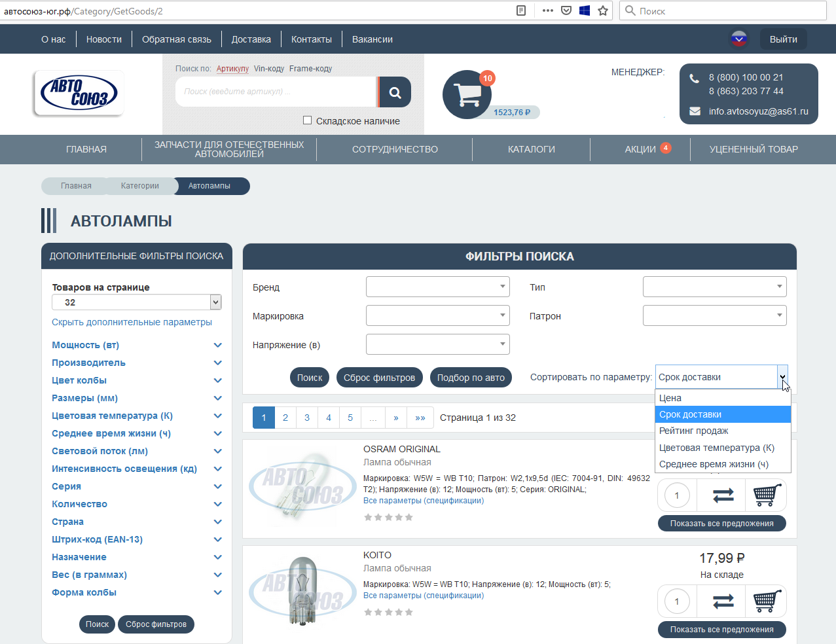
Task: Select Рейтинг продаж sorting option
Action: coord(694,431)
